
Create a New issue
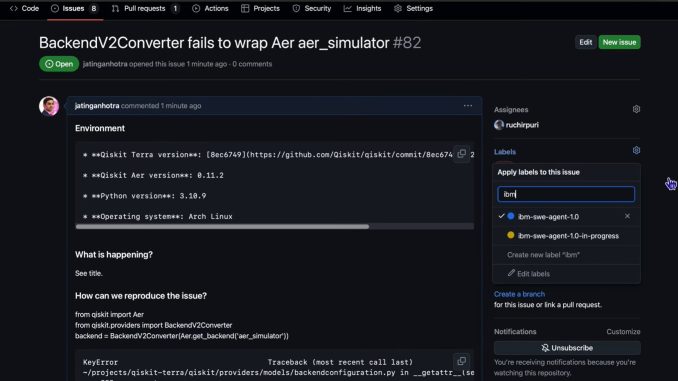click(619, 42)
